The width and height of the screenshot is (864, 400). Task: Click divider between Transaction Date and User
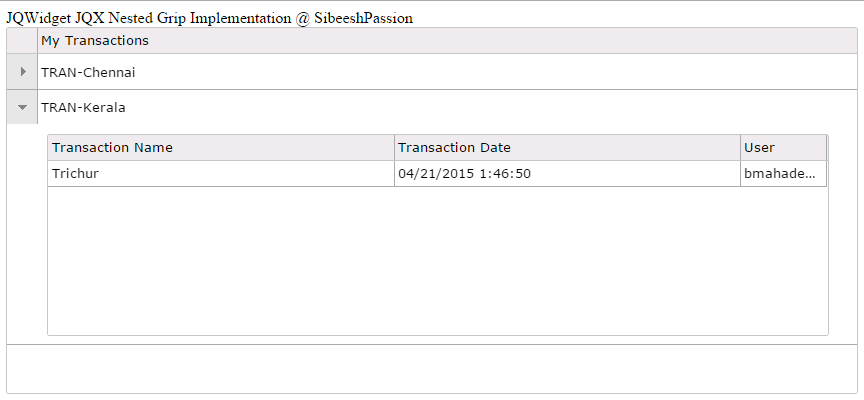[x=740, y=148]
